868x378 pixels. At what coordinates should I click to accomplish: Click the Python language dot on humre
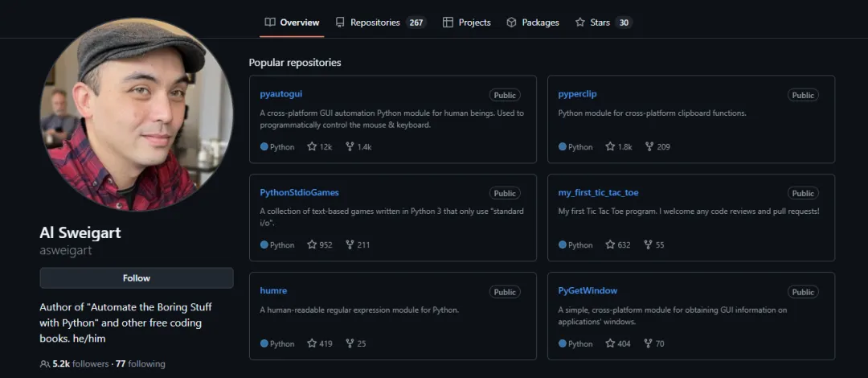pyautogui.click(x=264, y=343)
